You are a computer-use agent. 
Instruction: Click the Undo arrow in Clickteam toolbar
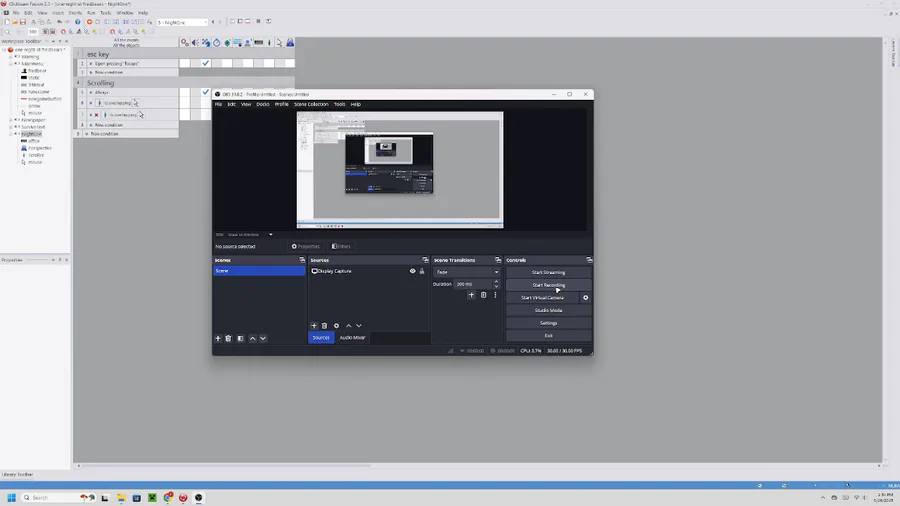pos(59,22)
